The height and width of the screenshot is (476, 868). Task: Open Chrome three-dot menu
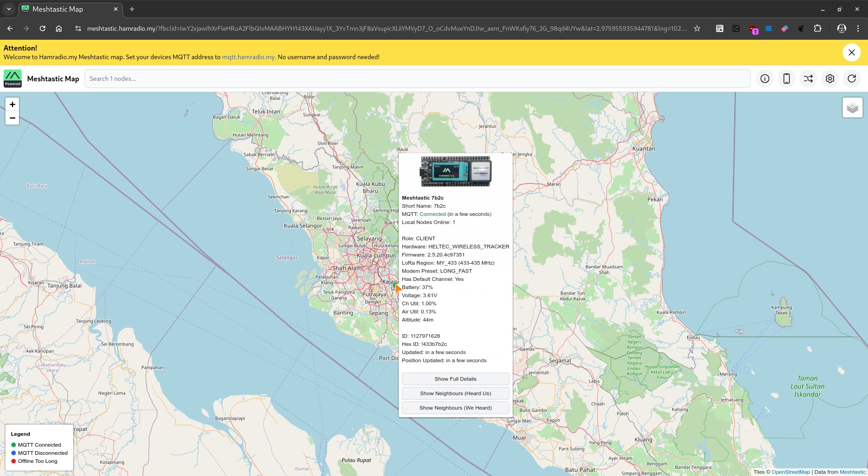point(858,28)
